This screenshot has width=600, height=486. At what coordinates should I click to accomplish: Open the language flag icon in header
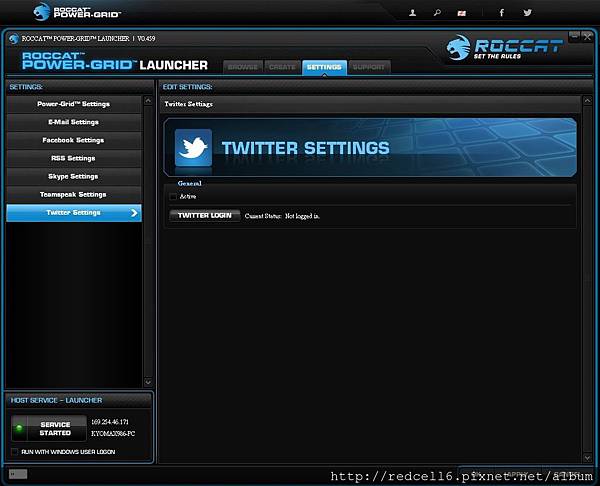pyautogui.click(x=462, y=13)
